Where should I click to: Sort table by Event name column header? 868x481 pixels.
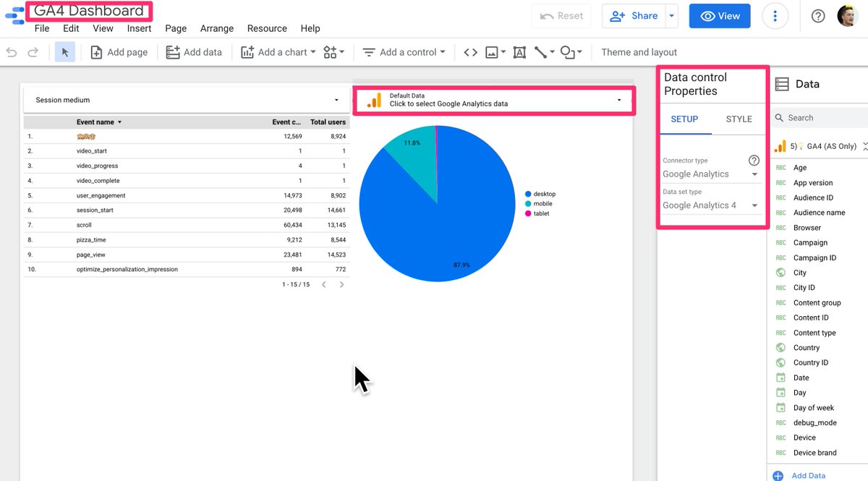point(99,122)
